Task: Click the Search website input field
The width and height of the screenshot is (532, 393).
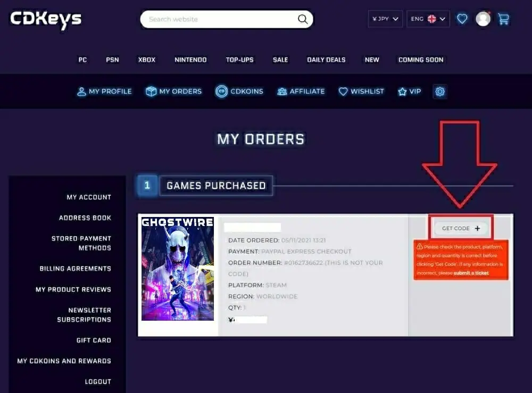Action: pos(219,19)
